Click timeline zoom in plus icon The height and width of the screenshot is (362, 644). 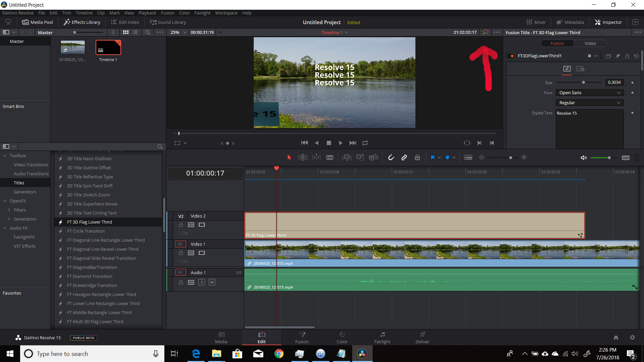(x=524, y=157)
